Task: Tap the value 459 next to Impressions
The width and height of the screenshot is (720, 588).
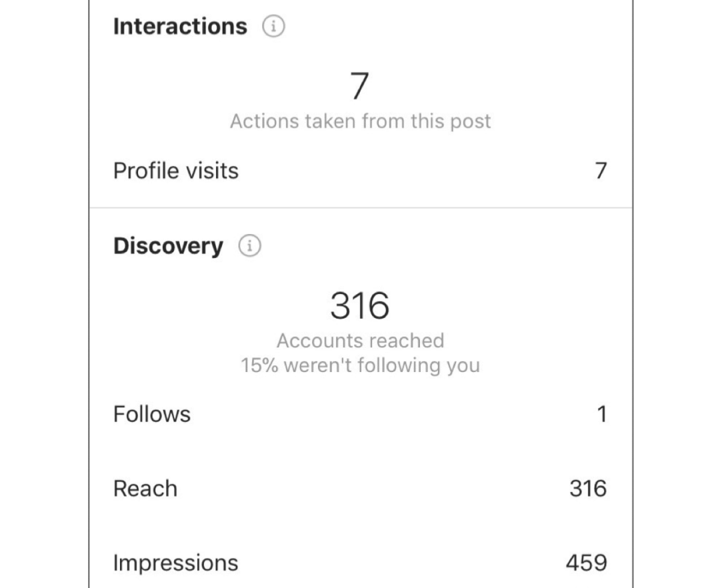Action: tap(586, 563)
